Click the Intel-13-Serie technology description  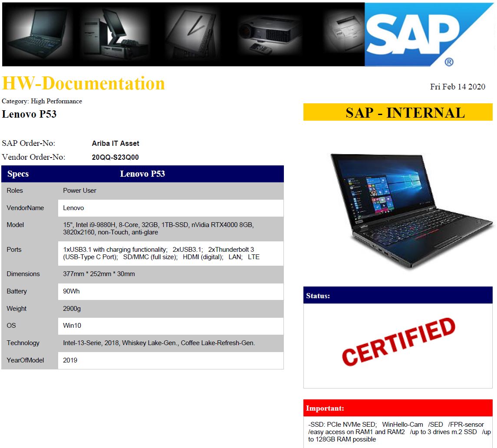point(159,343)
